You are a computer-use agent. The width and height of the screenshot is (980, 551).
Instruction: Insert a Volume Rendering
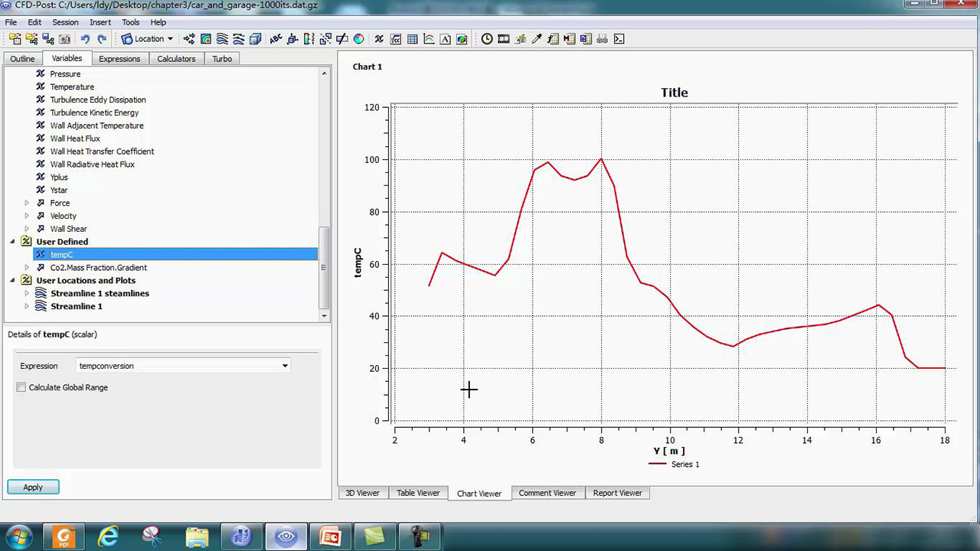pos(256,39)
